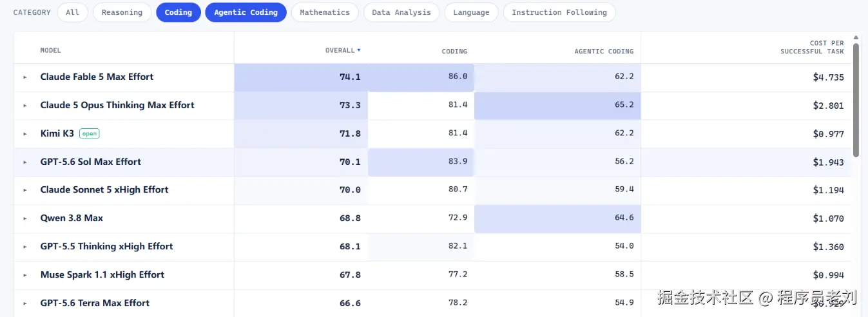This screenshot has width=868, height=317.
Task: Enable the Data Analysis category filter
Action: 401,12
